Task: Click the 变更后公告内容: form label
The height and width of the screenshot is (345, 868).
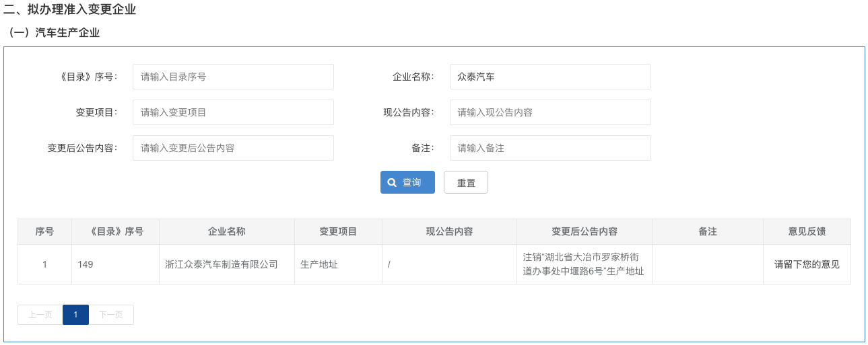Action: (x=82, y=148)
